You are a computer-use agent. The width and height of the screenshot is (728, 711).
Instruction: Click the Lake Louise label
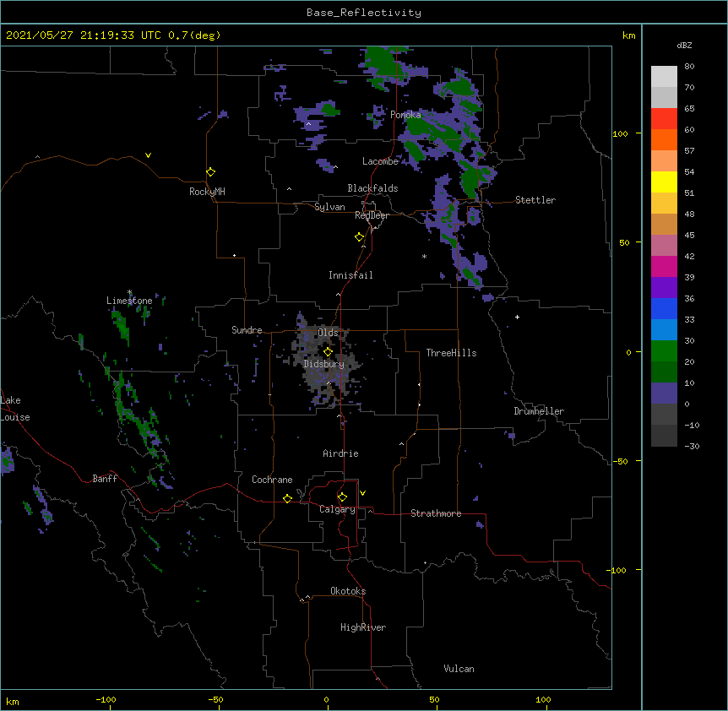tap(15, 409)
